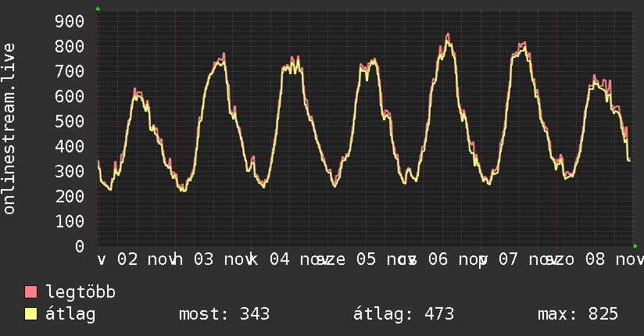The width and height of the screenshot is (644, 336).
Task: Click the green arrow atop the y-axis
Action: coord(98,9)
